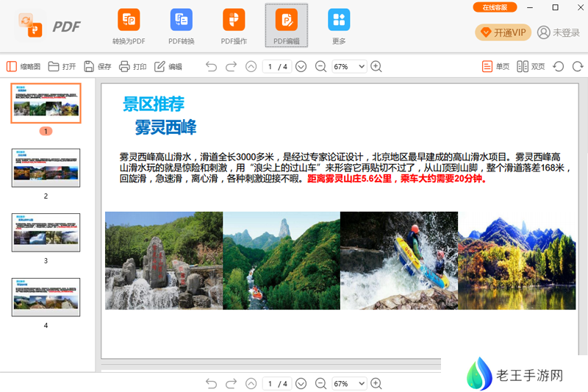Screen dimensions: 588x392
Task: Click 未登录 to sign in
Action: pos(559,32)
